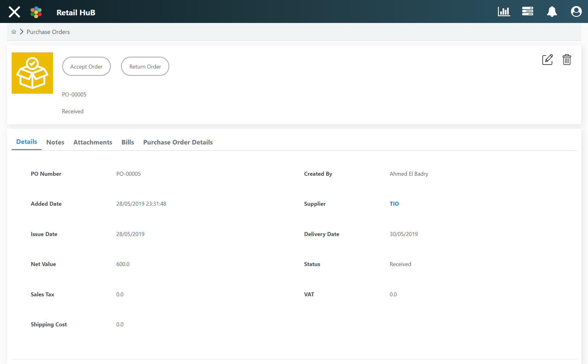The height and width of the screenshot is (364, 588).
Task: Close the side menu with X icon
Action: click(x=14, y=12)
